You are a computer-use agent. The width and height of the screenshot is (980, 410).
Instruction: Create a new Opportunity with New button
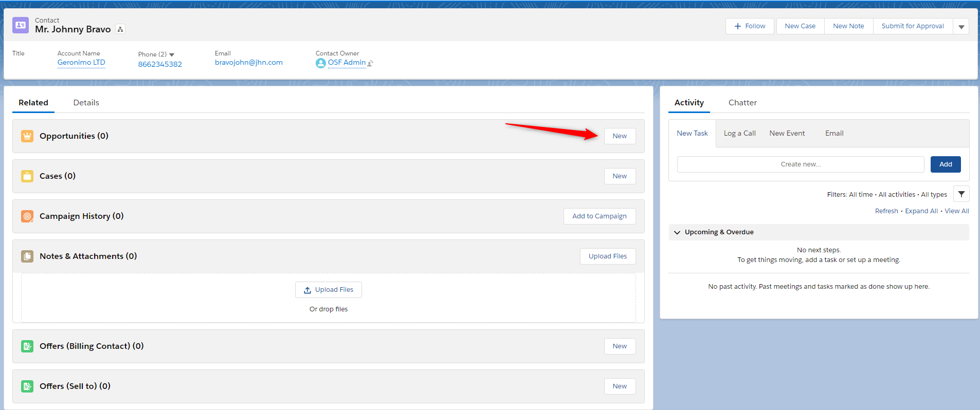click(620, 136)
